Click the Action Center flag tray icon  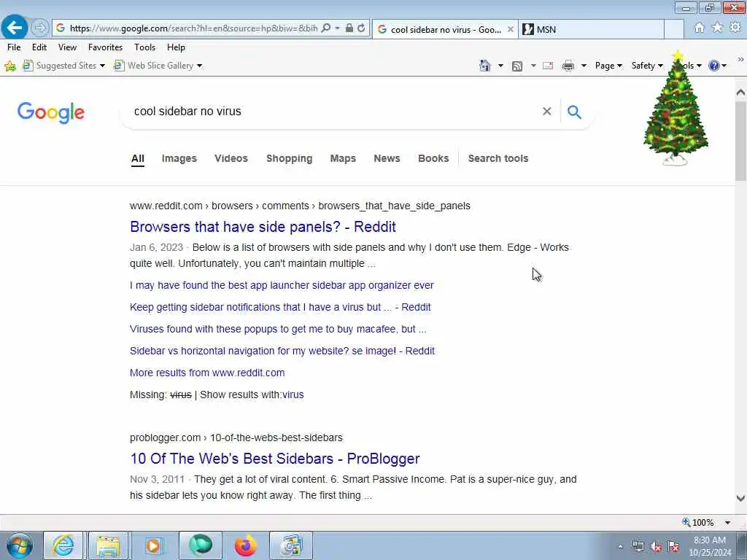coord(673,547)
